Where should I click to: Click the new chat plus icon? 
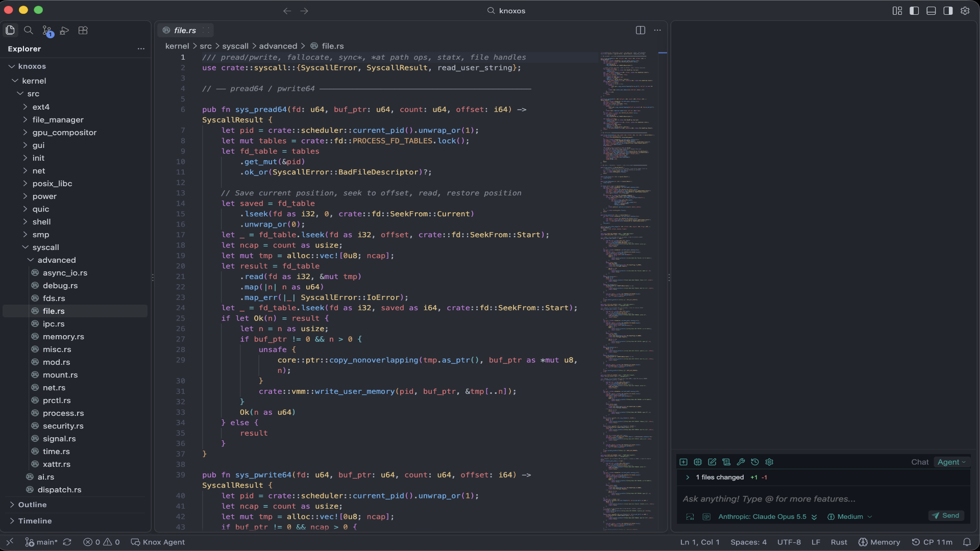coord(683,462)
